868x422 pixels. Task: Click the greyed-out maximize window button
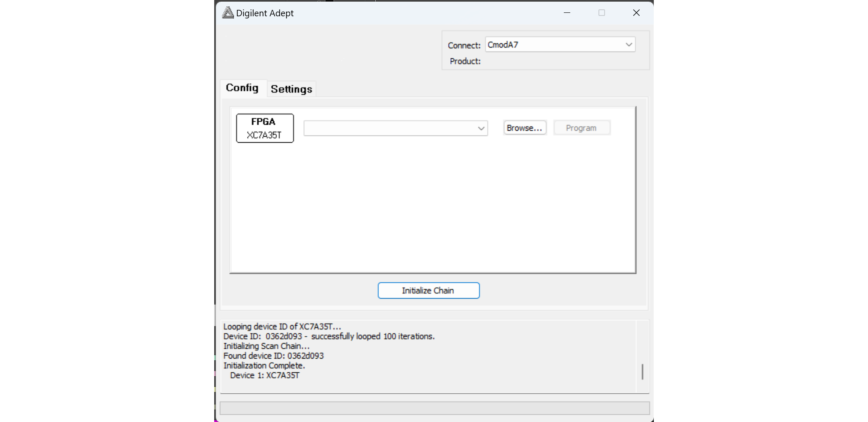pos(602,13)
